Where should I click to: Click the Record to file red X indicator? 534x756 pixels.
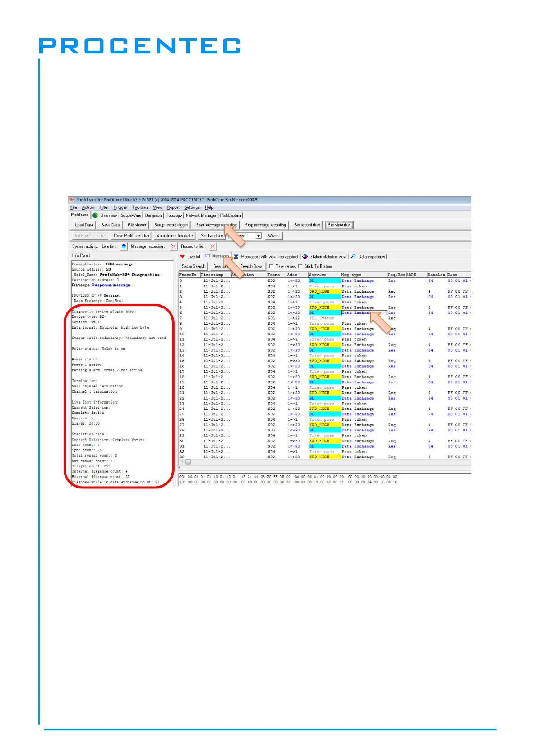[213, 246]
